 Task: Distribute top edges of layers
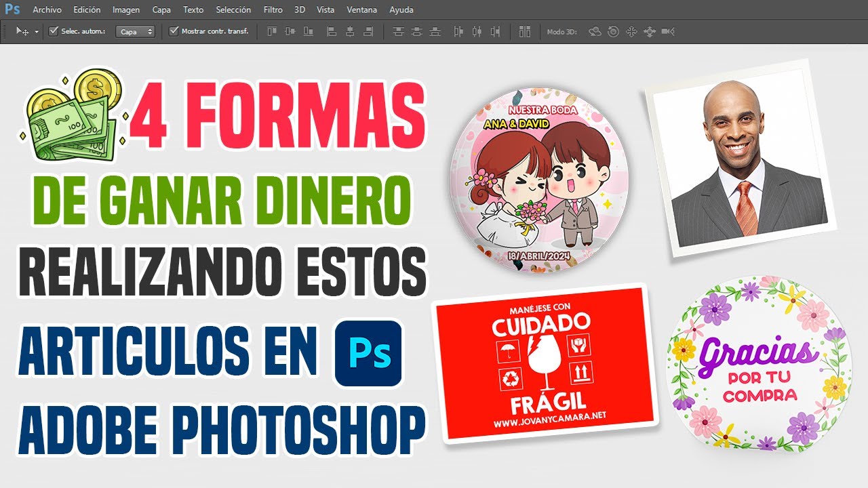pos(398,31)
